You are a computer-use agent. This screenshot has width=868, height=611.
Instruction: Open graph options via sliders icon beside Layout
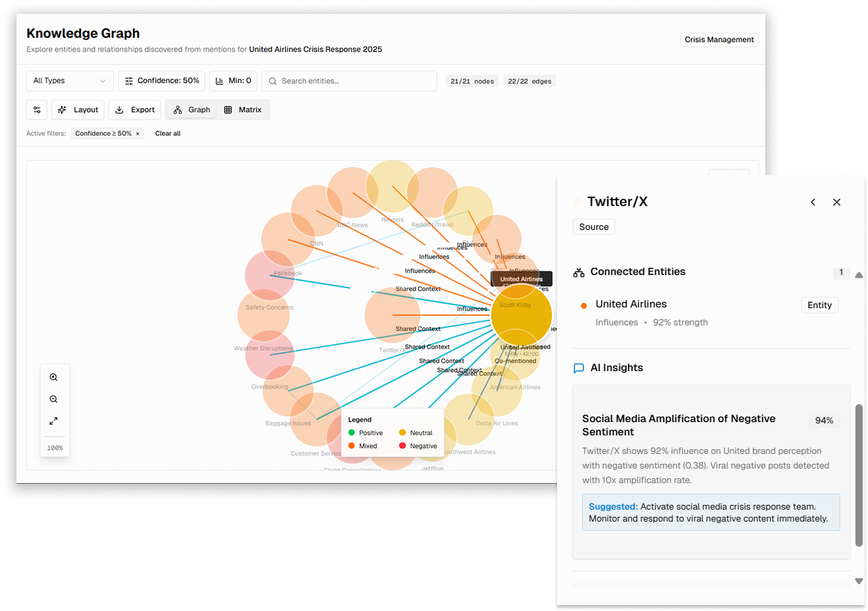pyautogui.click(x=36, y=109)
